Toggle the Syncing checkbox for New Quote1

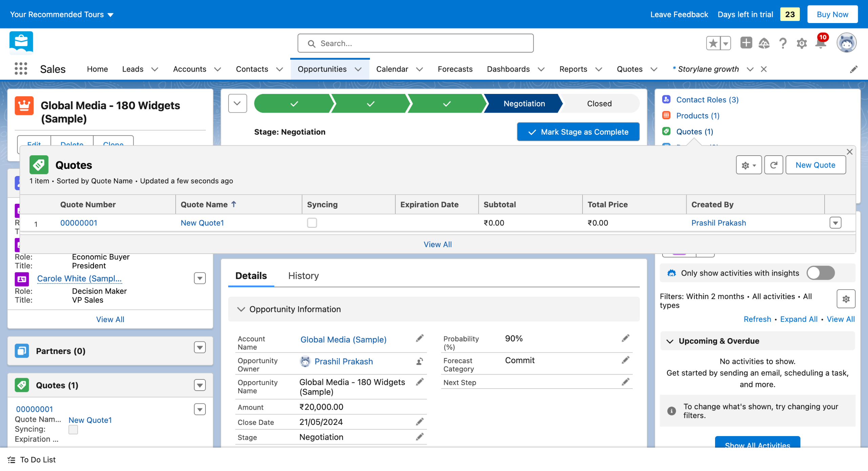(x=312, y=223)
